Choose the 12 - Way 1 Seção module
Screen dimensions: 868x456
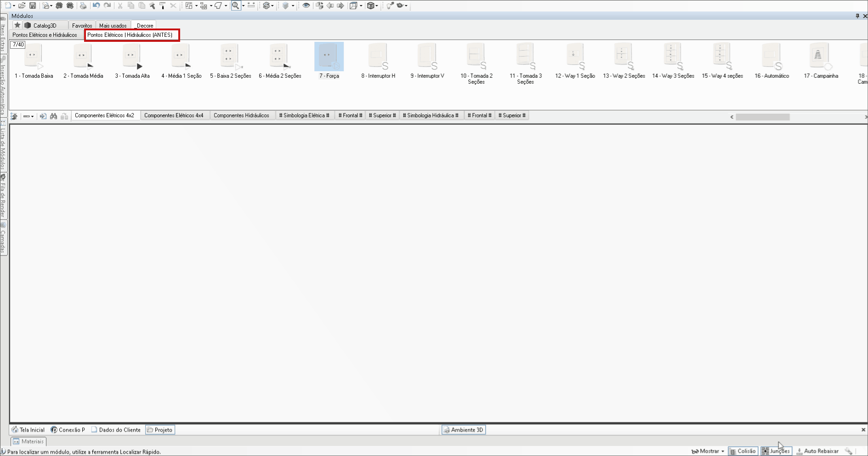click(x=575, y=62)
